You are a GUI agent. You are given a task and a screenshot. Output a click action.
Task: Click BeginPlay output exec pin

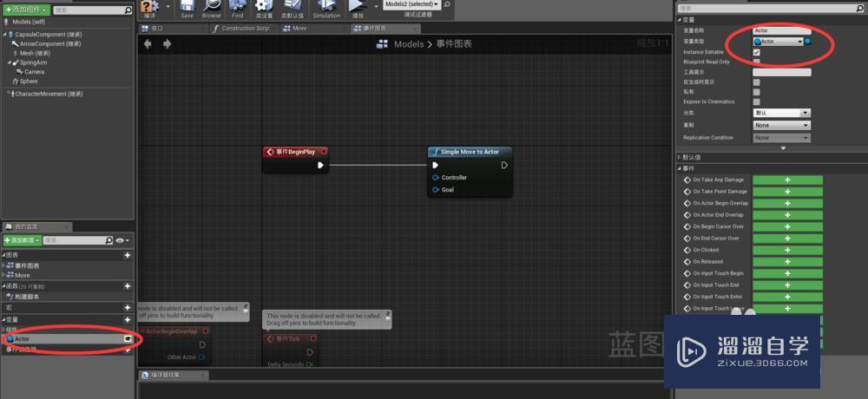[x=320, y=165]
